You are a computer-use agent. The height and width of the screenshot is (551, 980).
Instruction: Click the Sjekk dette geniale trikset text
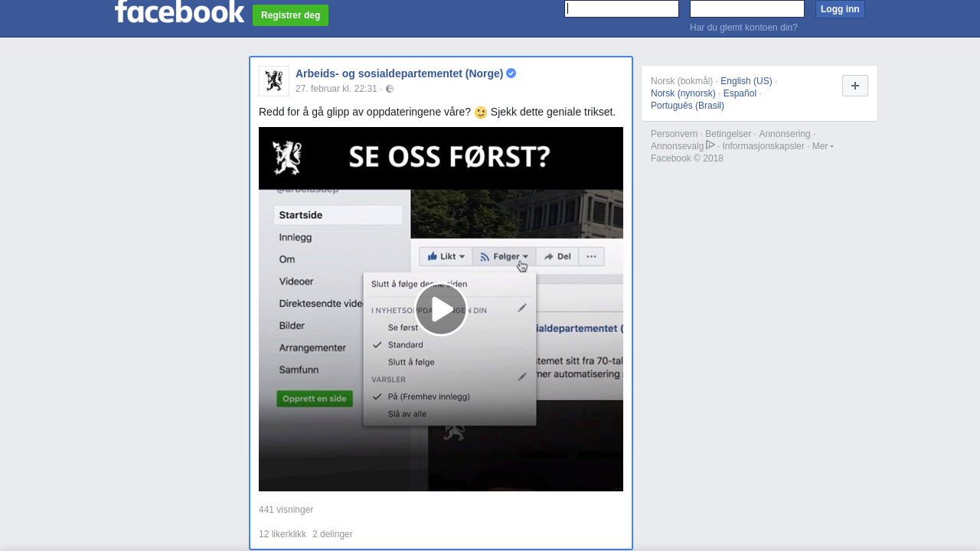pyautogui.click(x=553, y=112)
